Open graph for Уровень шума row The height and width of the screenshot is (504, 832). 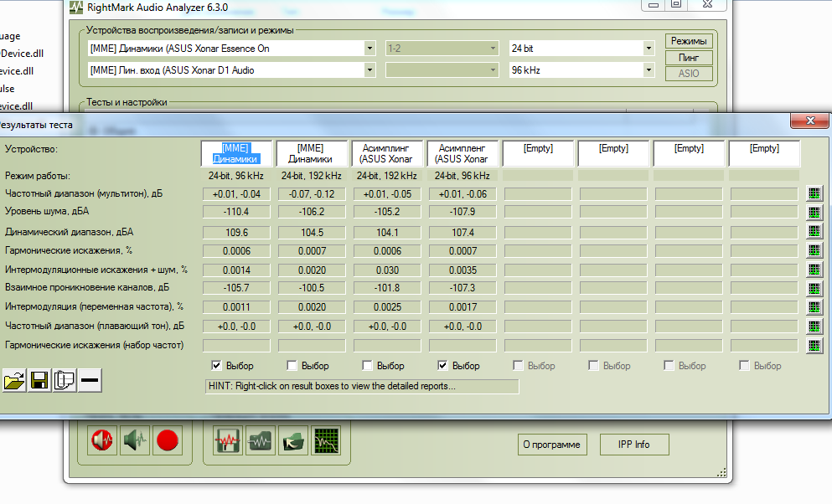click(x=814, y=213)
